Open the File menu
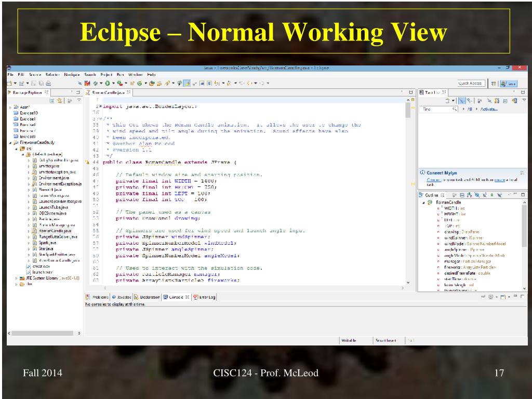532x399 pixels. pyautogui.click(x=10, y=74)
